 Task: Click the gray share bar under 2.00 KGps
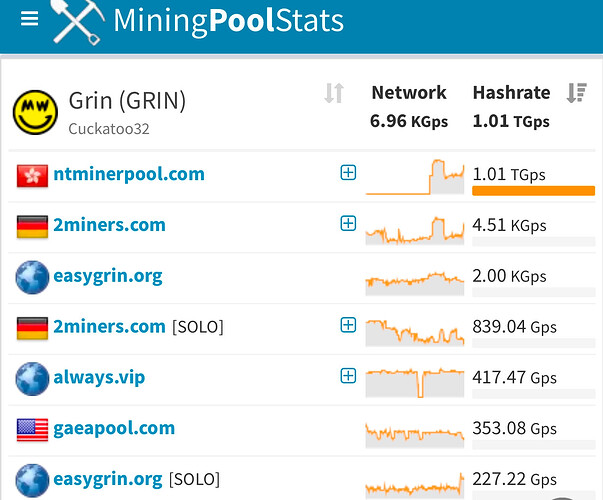[x=533, y=292]
